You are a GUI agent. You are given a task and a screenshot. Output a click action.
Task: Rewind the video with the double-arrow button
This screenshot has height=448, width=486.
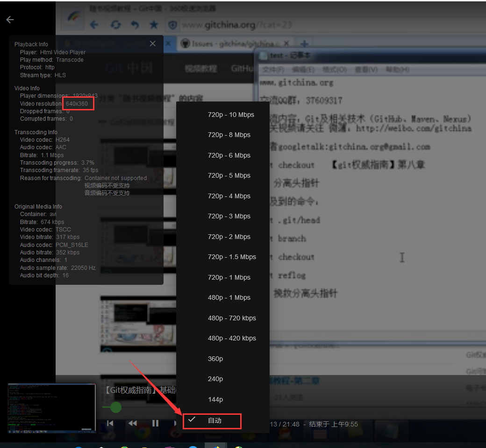pyautogui.click(x=133, y=423)
